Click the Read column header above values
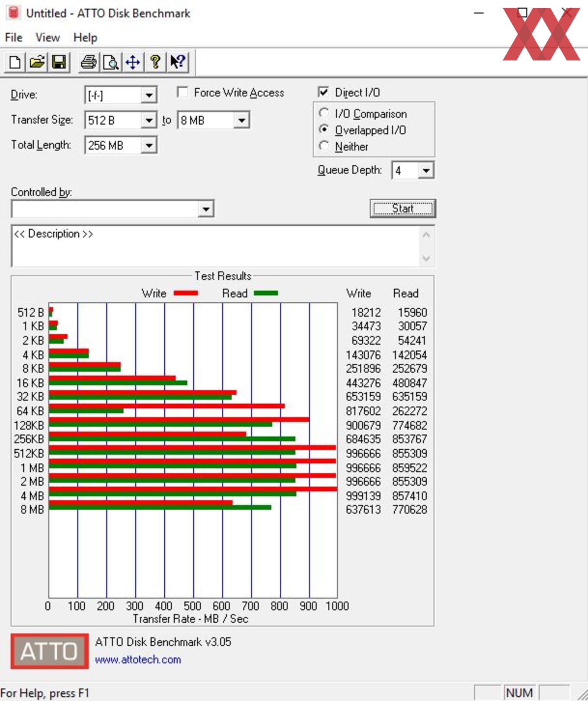588x701 pixels. tap(406, 293)
